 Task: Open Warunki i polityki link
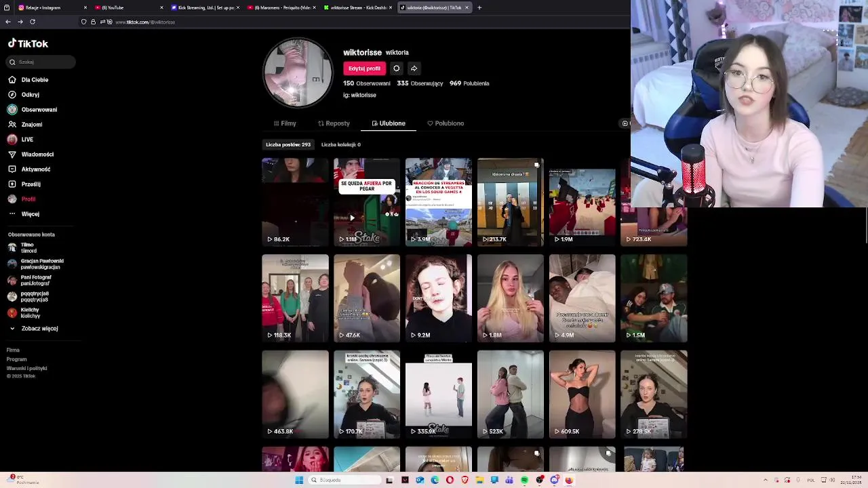(x=26, y=368)
